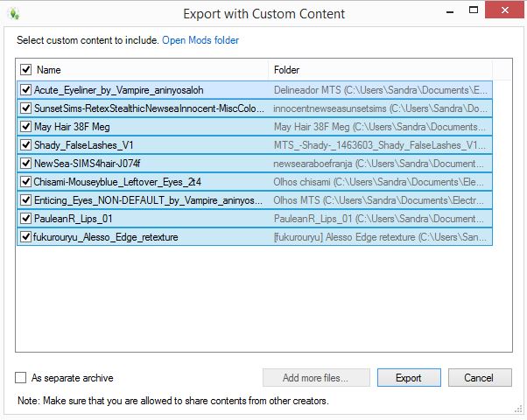Close the dialog with the red X
This screenshot has height=420, width=527.
501,12
